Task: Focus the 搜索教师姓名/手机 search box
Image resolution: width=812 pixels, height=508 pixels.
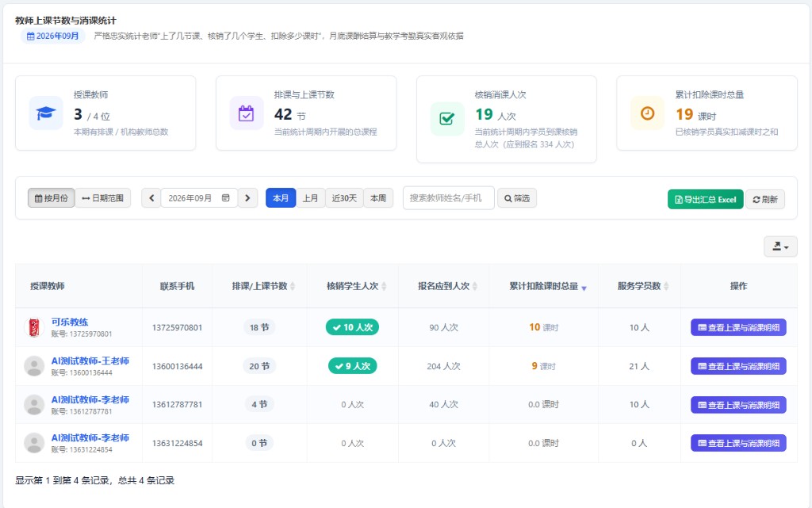Action: click(x=449, y=198)
